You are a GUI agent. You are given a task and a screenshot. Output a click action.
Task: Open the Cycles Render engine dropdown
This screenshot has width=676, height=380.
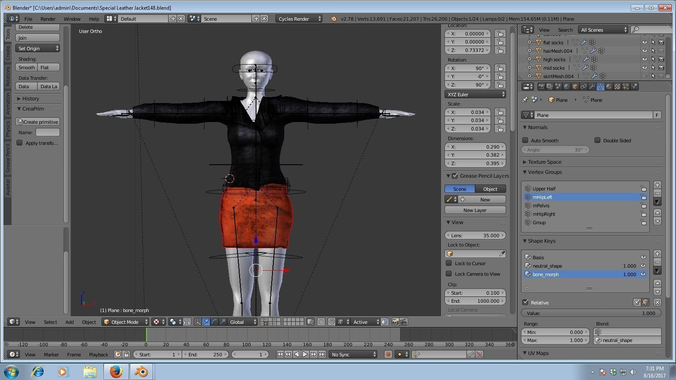click(299, 19)
